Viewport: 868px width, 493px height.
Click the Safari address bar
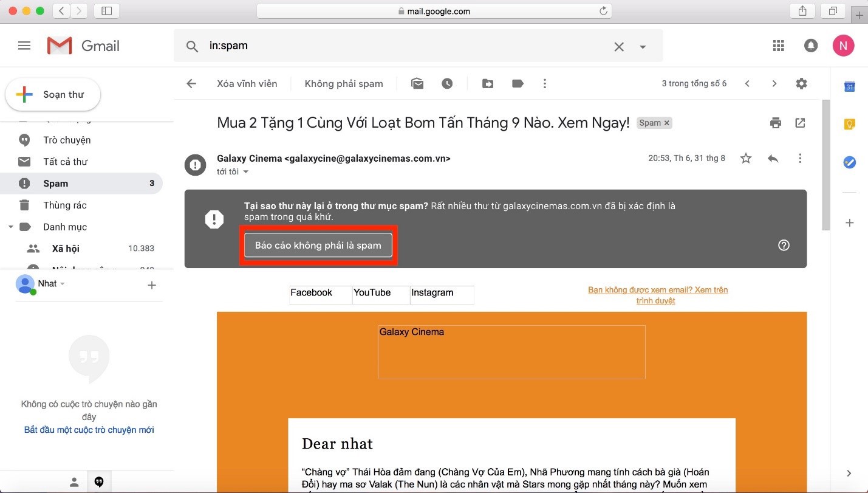[x=434, y=11]
